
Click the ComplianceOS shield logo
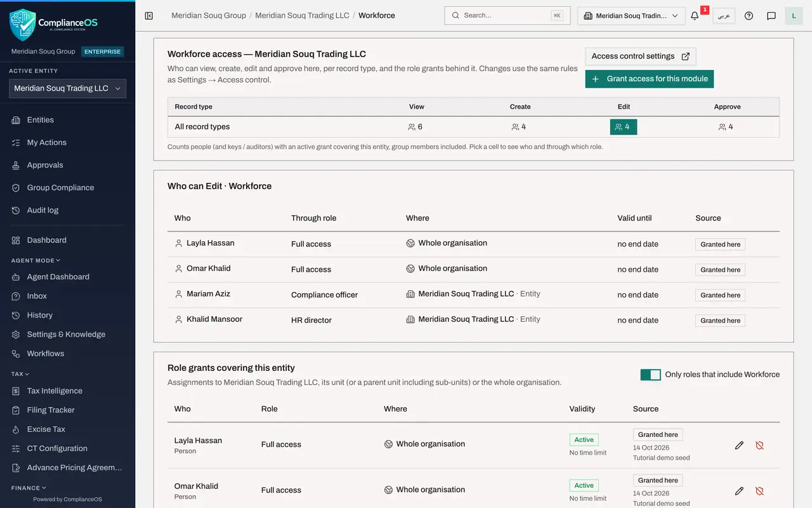click(x=22, y=25)
